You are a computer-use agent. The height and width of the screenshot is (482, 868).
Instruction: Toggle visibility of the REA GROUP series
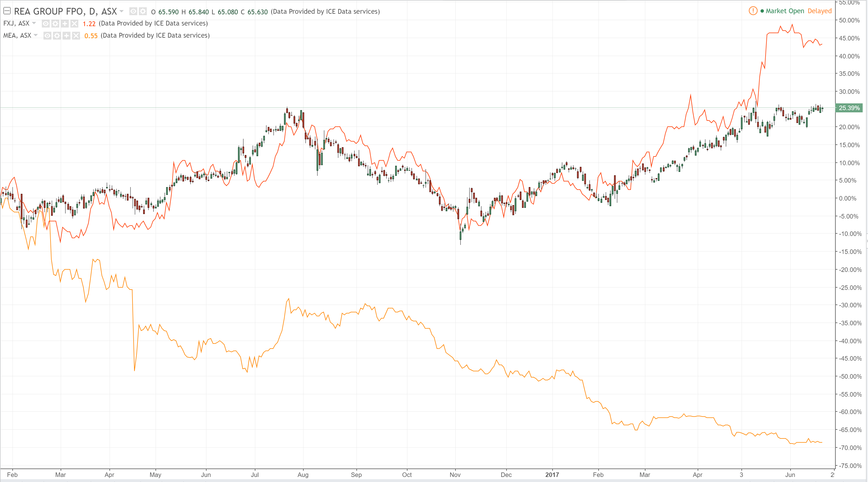point(133,12)
